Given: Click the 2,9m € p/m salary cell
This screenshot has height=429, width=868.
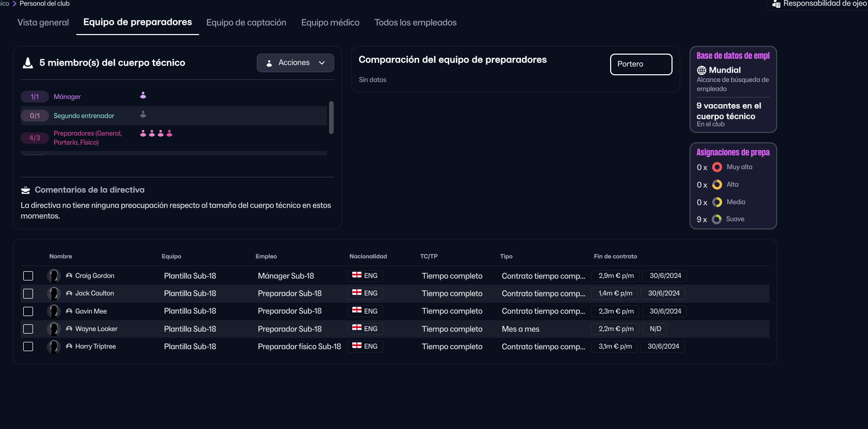Looking at the screenshot, I should tap(616, 276).
